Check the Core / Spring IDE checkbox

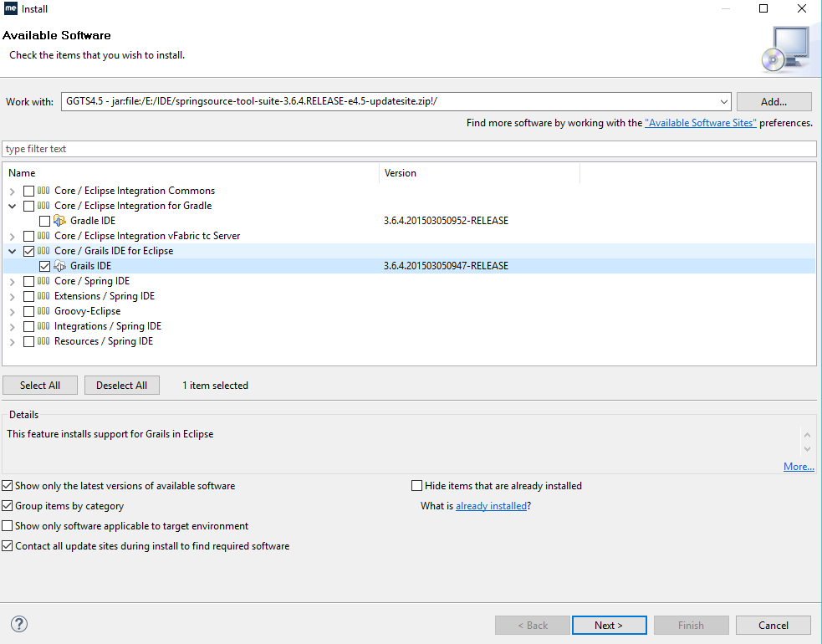(x=28, y=282)
